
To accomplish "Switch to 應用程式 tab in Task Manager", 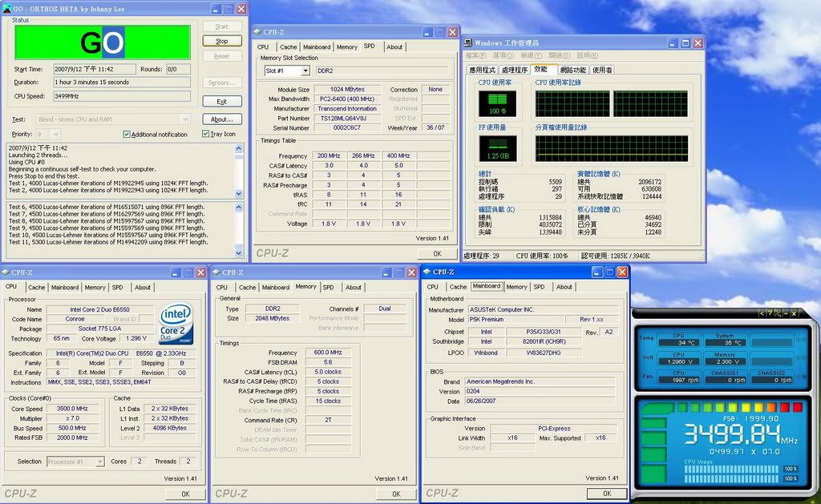I will (x=482, y=70).
